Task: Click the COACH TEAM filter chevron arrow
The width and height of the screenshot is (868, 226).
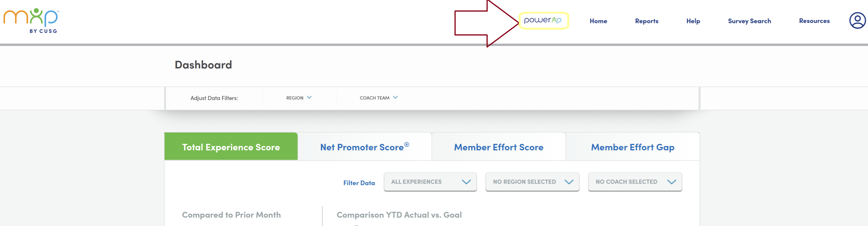Action: (395, 98)
